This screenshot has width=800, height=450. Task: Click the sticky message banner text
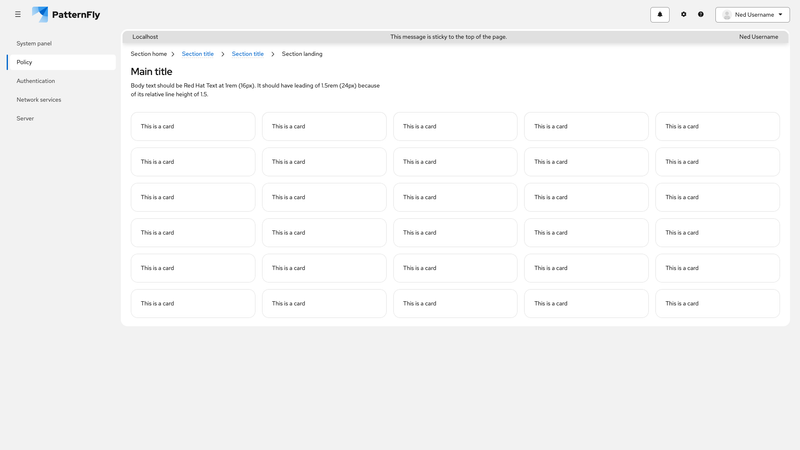pyautogui.click(x=448, y=37)
